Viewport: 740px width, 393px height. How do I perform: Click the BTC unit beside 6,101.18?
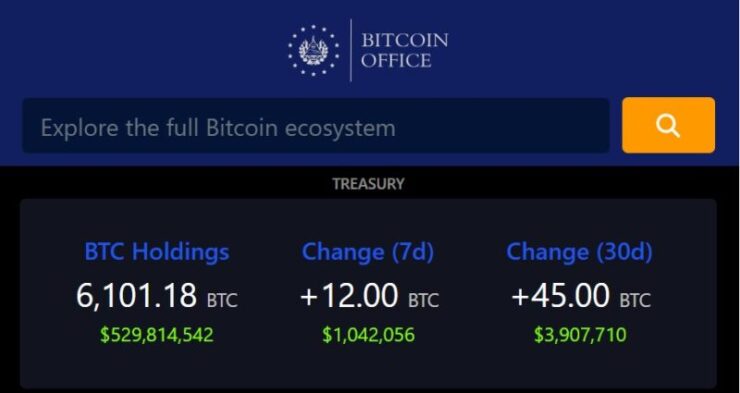[222, 300]
